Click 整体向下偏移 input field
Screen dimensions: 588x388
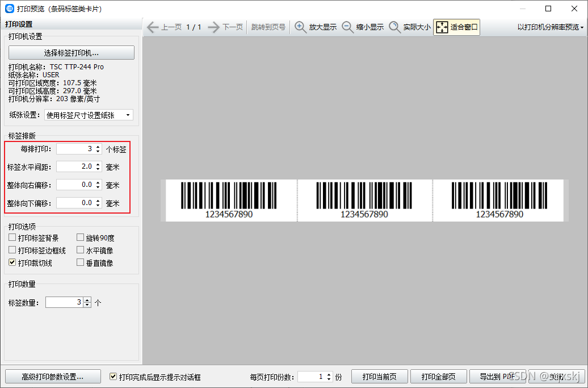[75, 203]
